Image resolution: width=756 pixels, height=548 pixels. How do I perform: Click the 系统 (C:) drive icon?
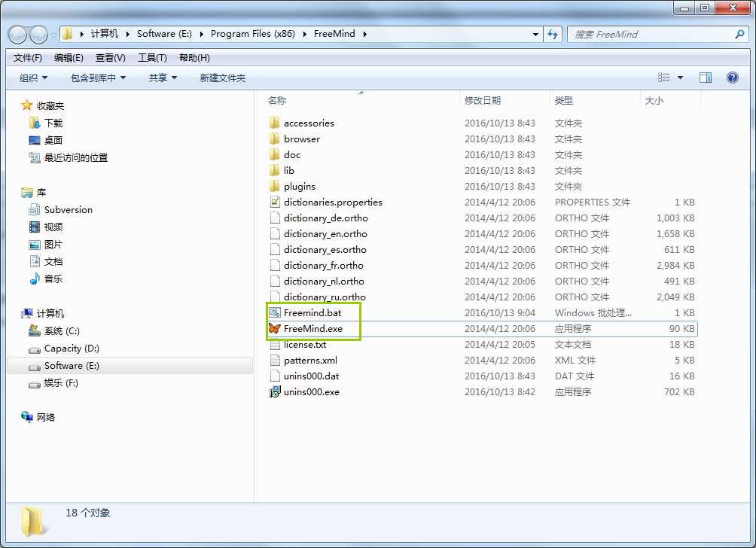34,330
